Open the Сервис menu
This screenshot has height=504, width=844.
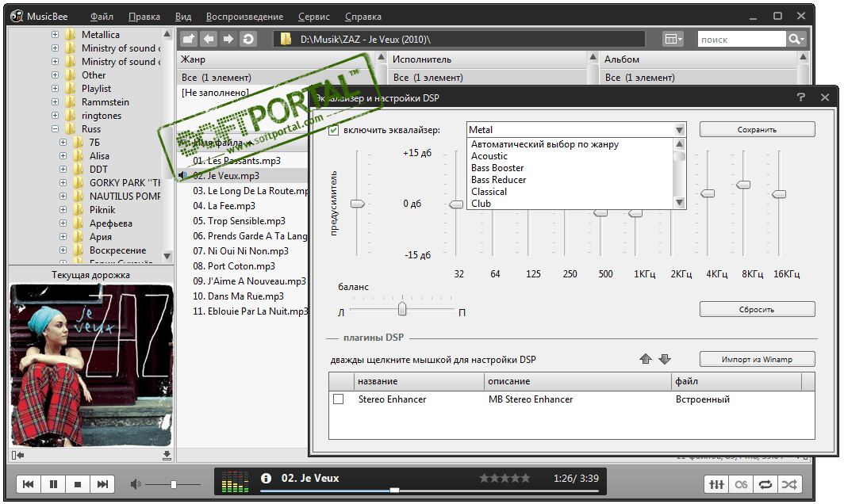click(314, 17)
